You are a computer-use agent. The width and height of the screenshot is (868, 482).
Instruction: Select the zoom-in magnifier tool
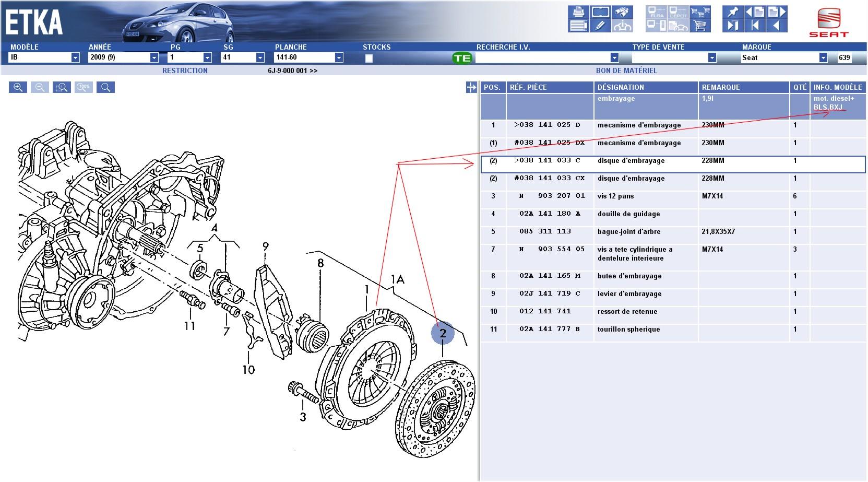18,87
